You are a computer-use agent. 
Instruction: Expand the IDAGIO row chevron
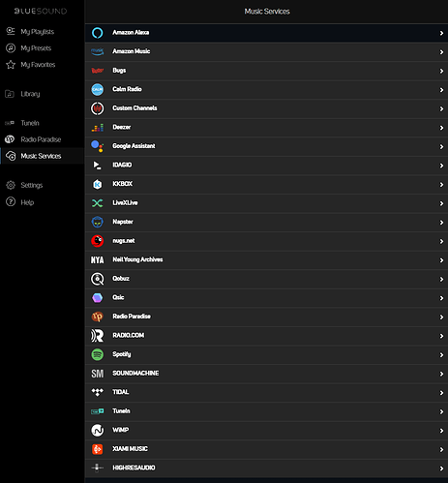[441, 166]
